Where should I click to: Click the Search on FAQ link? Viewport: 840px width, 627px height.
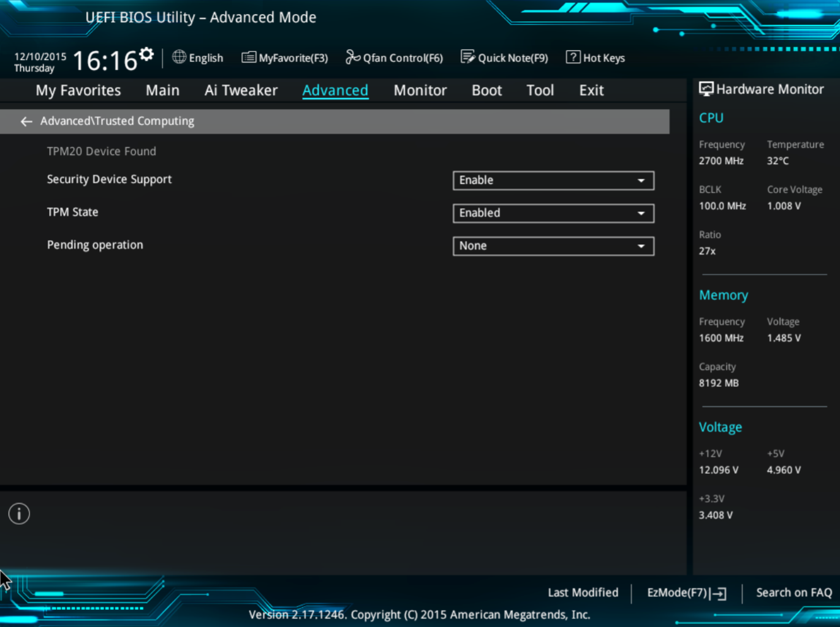(x=793, y=593)
